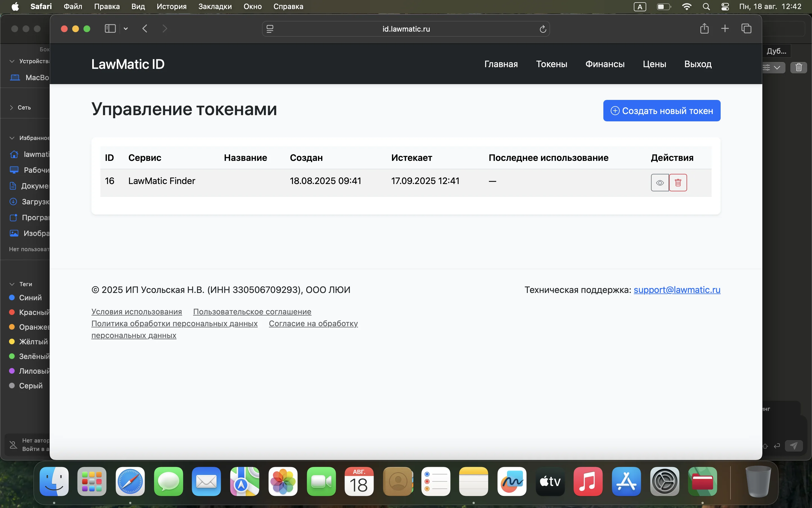Open Политика обработки персональных данных link
This screenshot has height=508, width=812.
175,323
